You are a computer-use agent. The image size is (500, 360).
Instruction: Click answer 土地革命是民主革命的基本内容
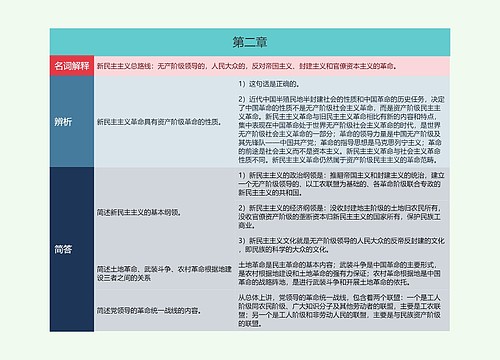pyautogui.click(x=339, y=274)
